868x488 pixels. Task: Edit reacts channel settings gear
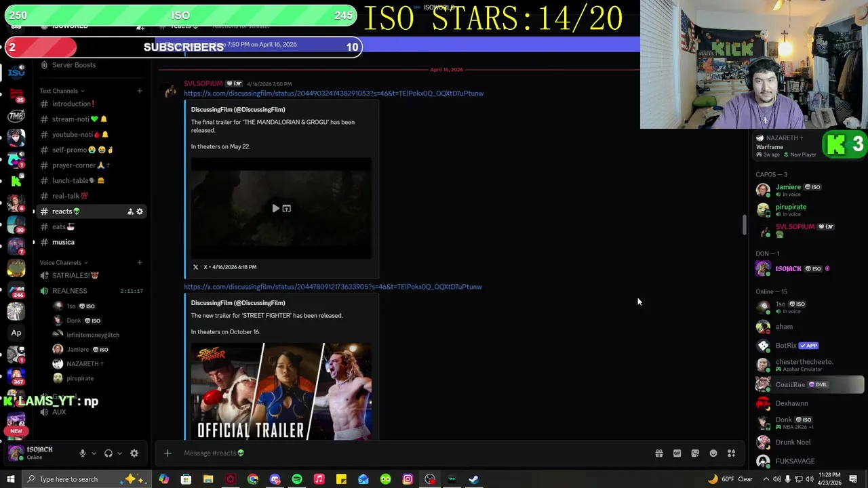click(x=140, y=211)
